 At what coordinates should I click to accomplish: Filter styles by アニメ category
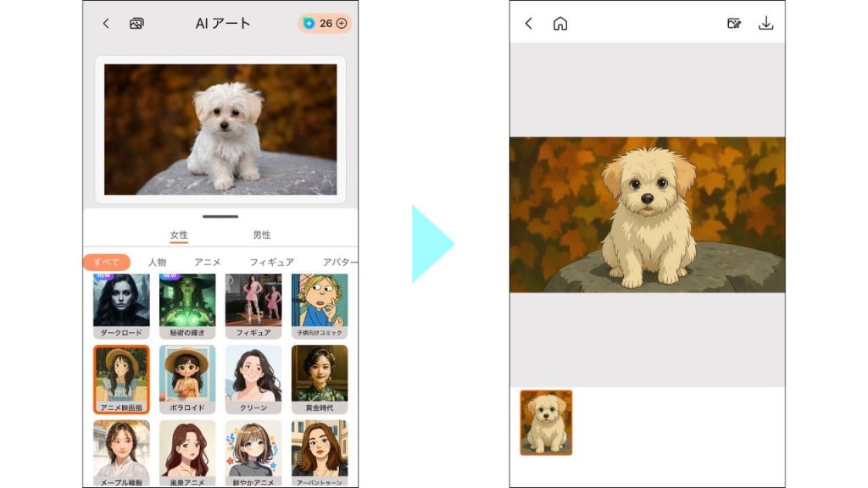click(x=208, y=263)
